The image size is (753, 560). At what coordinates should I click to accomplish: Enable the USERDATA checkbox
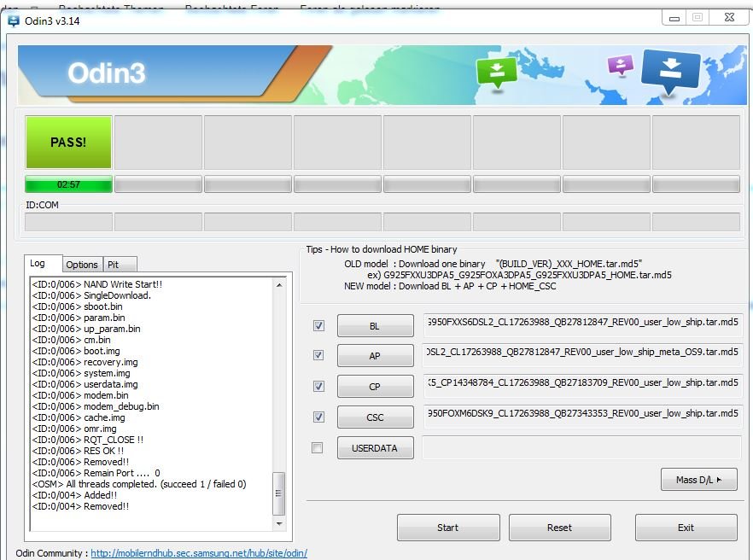pyautogui.click(x=318, y=447)
